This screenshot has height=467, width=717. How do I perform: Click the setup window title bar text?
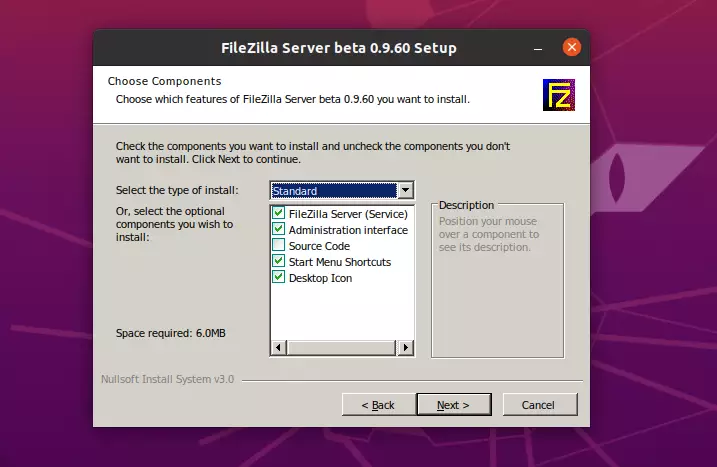tap(339, 48)
